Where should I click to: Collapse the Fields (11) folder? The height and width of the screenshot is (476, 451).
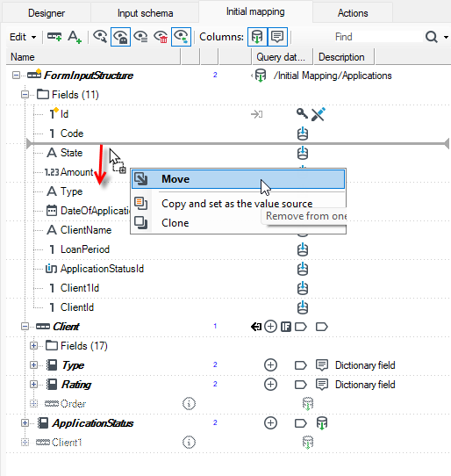coord(25,95)
